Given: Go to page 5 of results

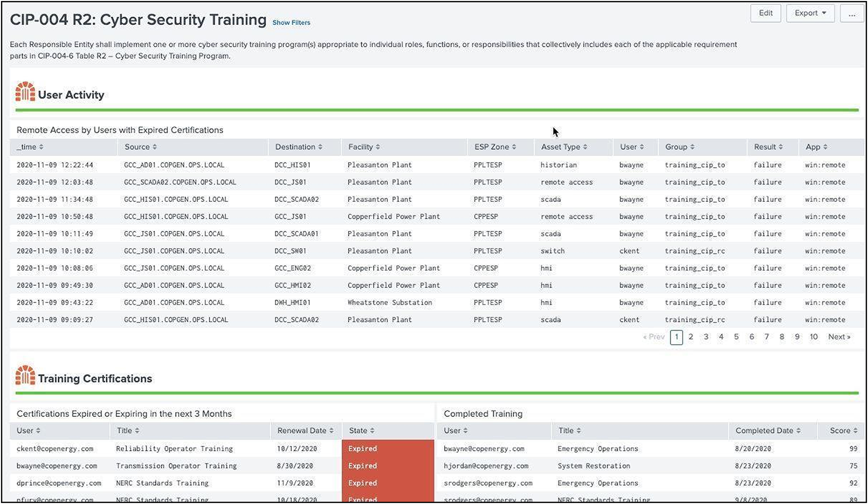Looking at the screenshot, I should (736, 337).
